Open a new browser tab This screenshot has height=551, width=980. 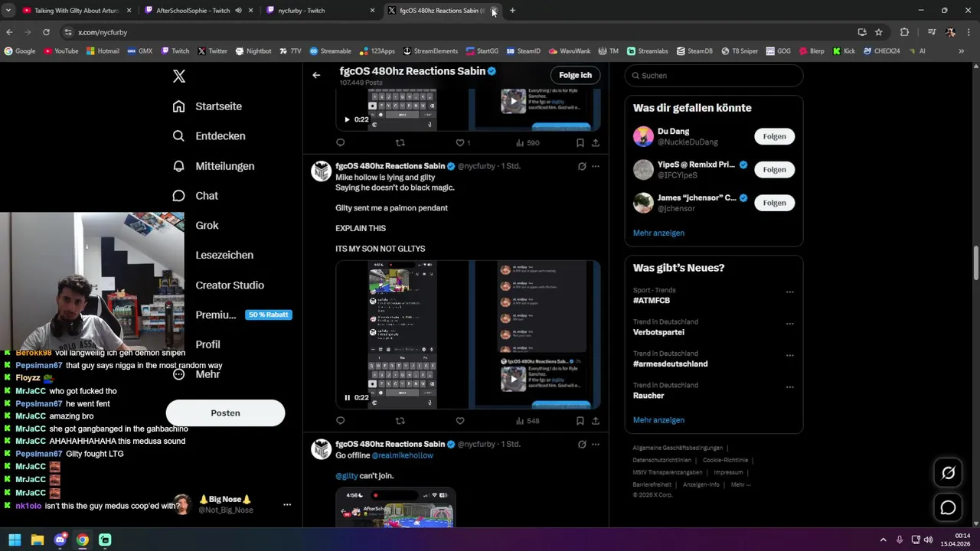click(512, 11)
